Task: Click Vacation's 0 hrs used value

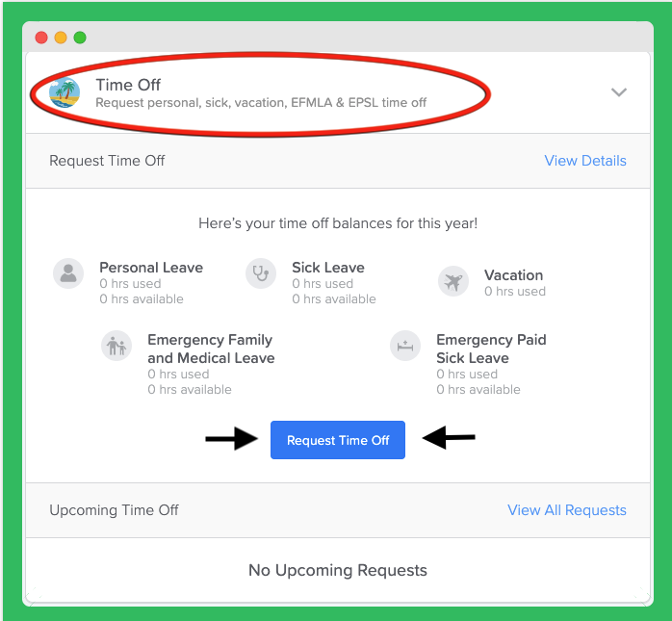Action: (515, 292)
